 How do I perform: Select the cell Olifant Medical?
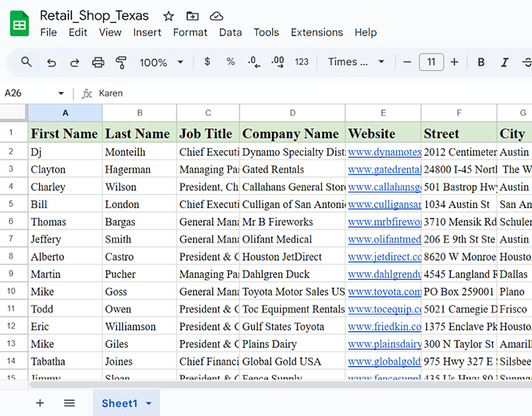click(293, 239)
